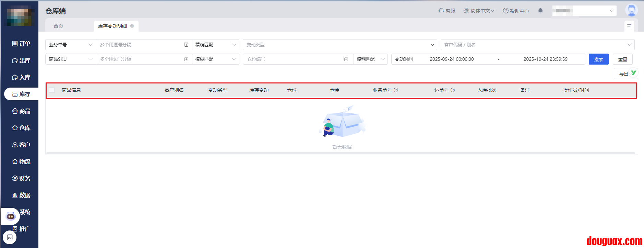Click the blue 搜索 button
The height and width of the screenshot is (248, 644).
[x=598, y=59]
